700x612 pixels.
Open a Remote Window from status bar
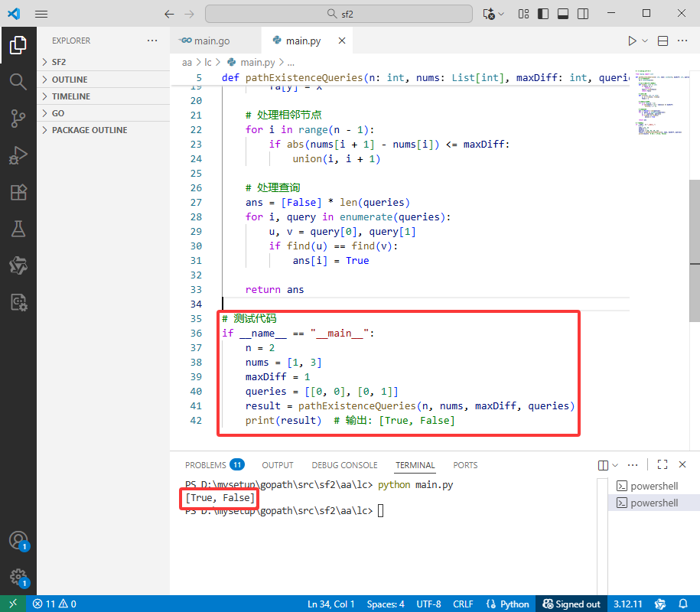point(13,604)
